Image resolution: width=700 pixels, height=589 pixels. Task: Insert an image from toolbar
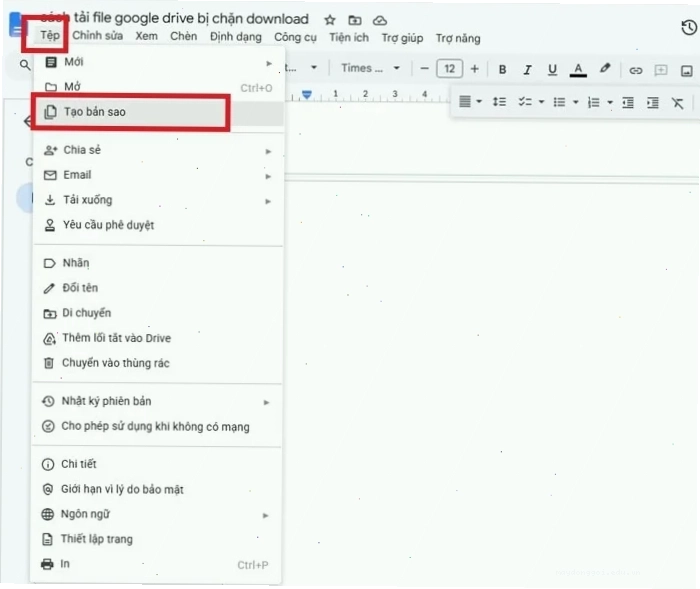[x=687, y=71]
